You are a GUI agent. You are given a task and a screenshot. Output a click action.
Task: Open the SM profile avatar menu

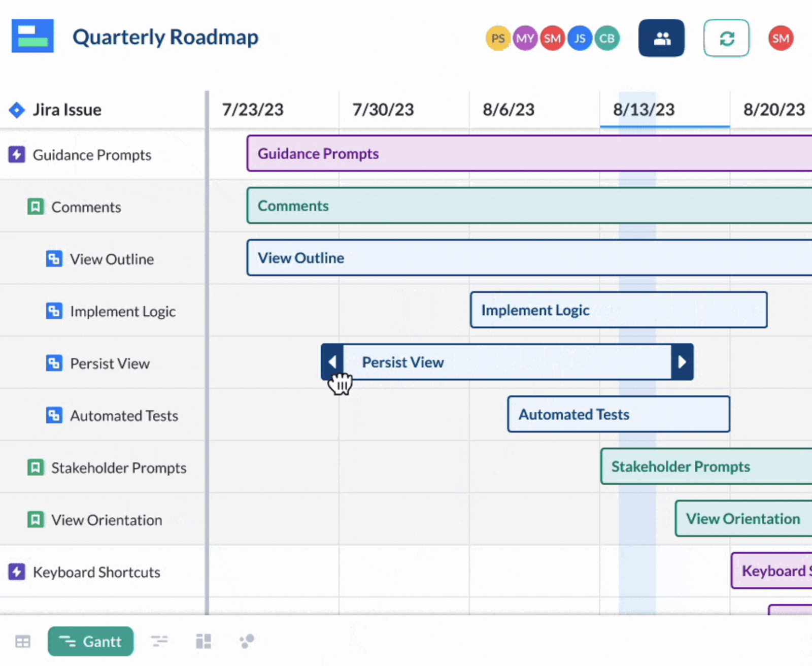[780, 38]
